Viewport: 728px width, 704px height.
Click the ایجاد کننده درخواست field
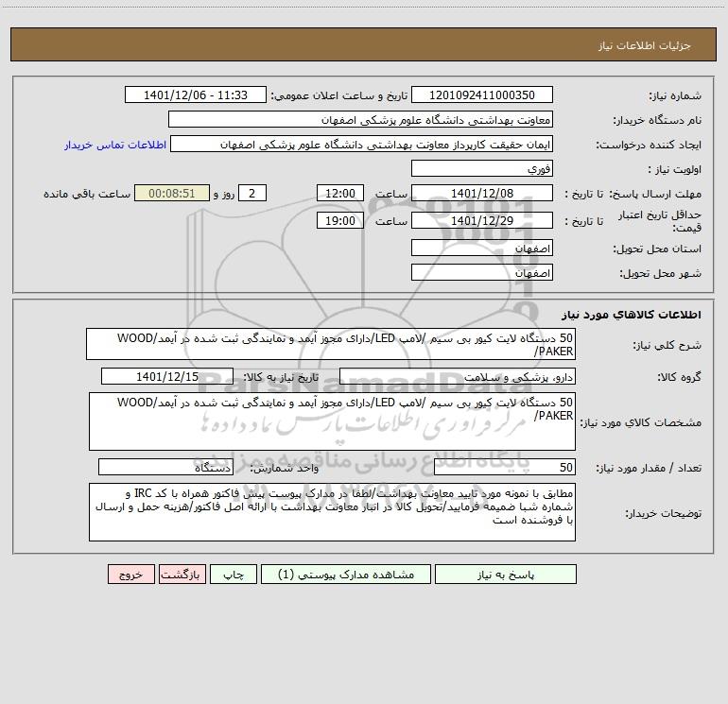[x=362, y=144]
